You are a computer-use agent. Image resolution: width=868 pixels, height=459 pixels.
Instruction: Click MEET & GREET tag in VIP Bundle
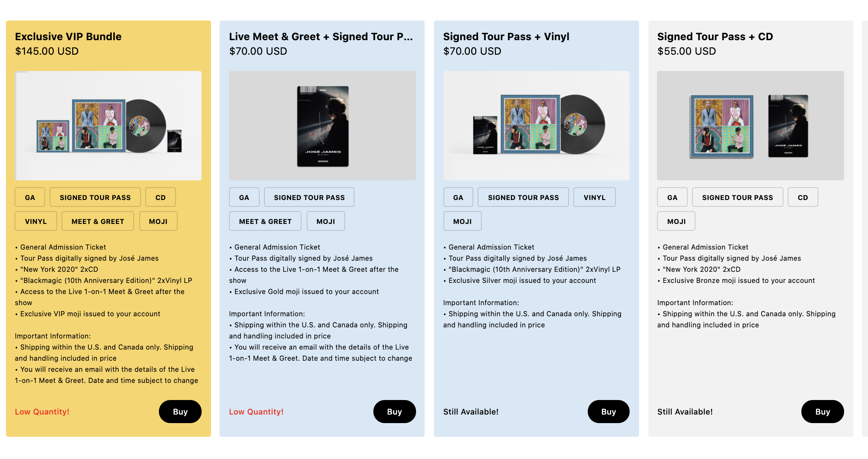[98, 221]
